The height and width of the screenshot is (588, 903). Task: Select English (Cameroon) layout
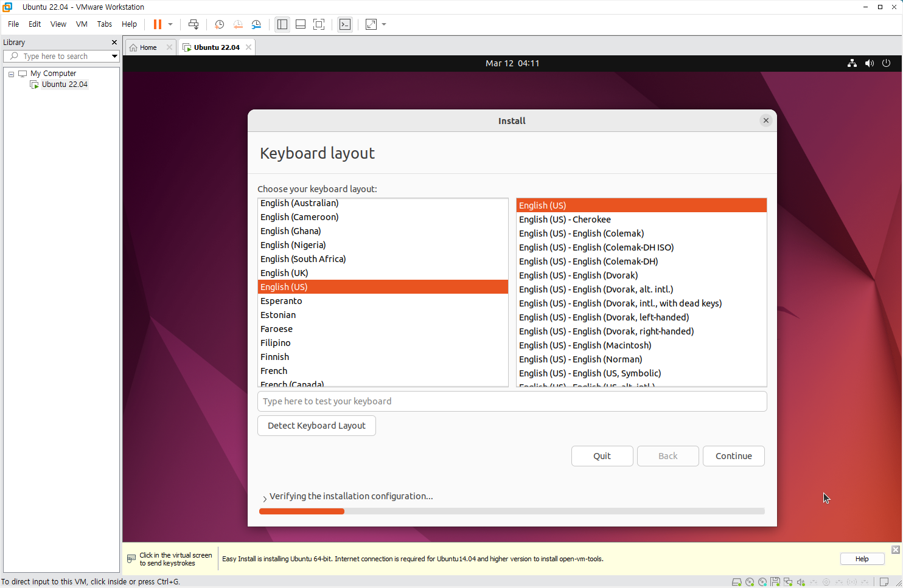click(383, 217)
